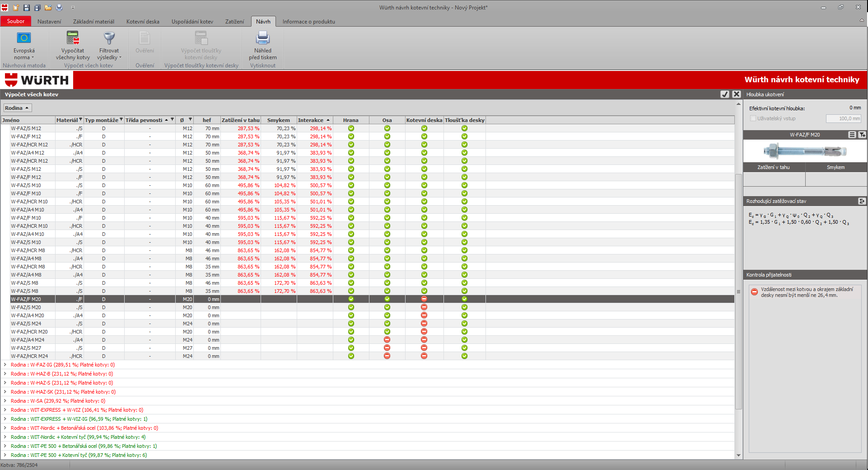Screen dimensions: 868x470
Task: Click the list details icon next to W-FAZ/F M20
Action: click(x=852, y=135)
